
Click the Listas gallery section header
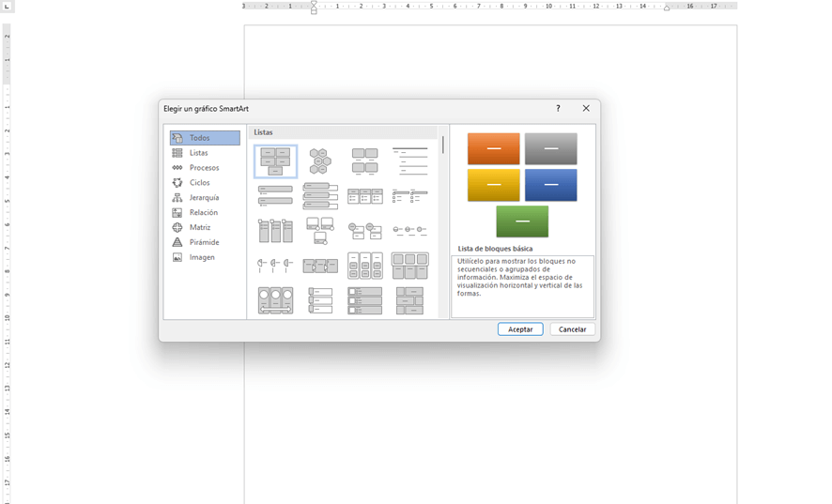point(343,132)
